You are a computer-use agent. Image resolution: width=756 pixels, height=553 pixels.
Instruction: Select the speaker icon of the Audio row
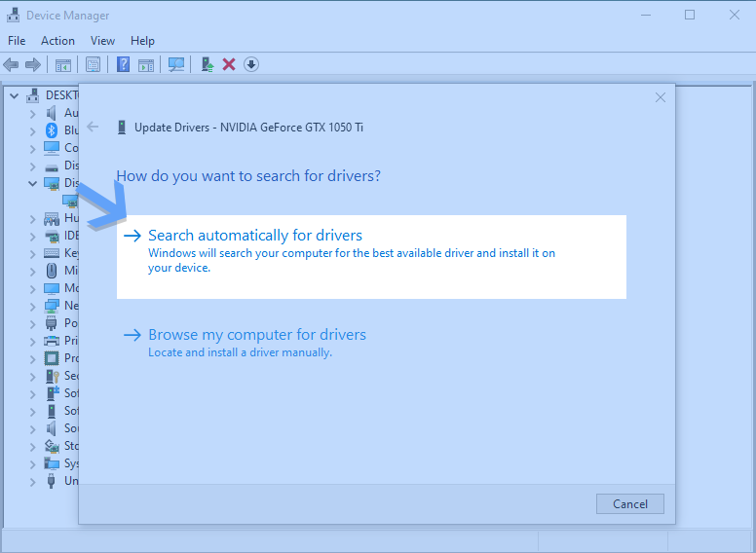point(51,113)
